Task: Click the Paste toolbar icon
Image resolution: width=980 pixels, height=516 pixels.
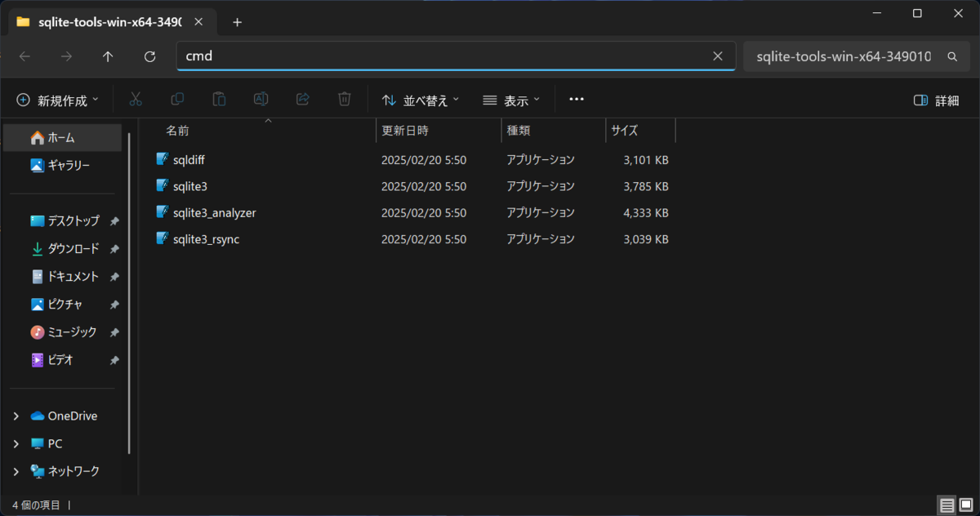Action: 219,100
